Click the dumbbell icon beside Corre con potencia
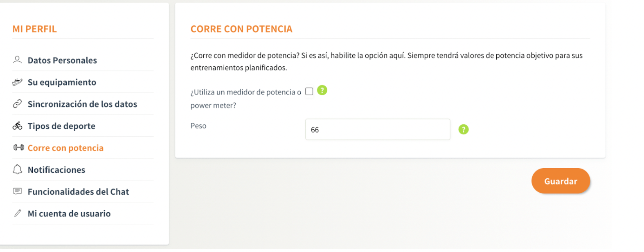 [18, 147]
